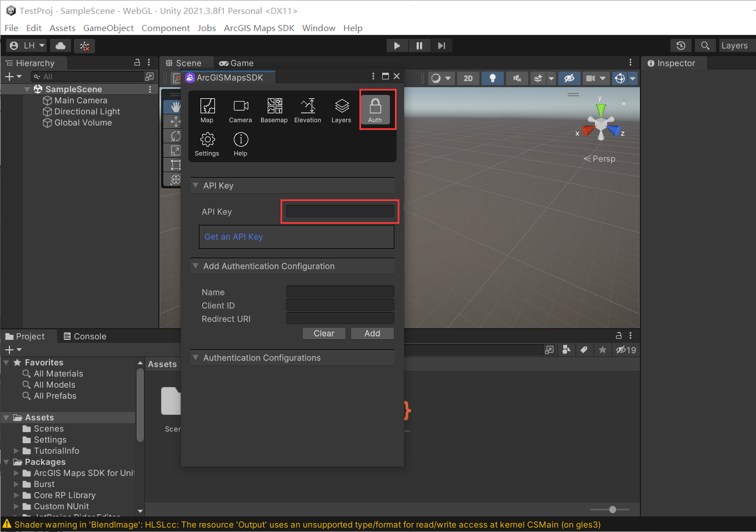This screenshot has height=532, width=756.
Task: Open ArcGIS Settings gear icon
Action: tap(207, 144)
